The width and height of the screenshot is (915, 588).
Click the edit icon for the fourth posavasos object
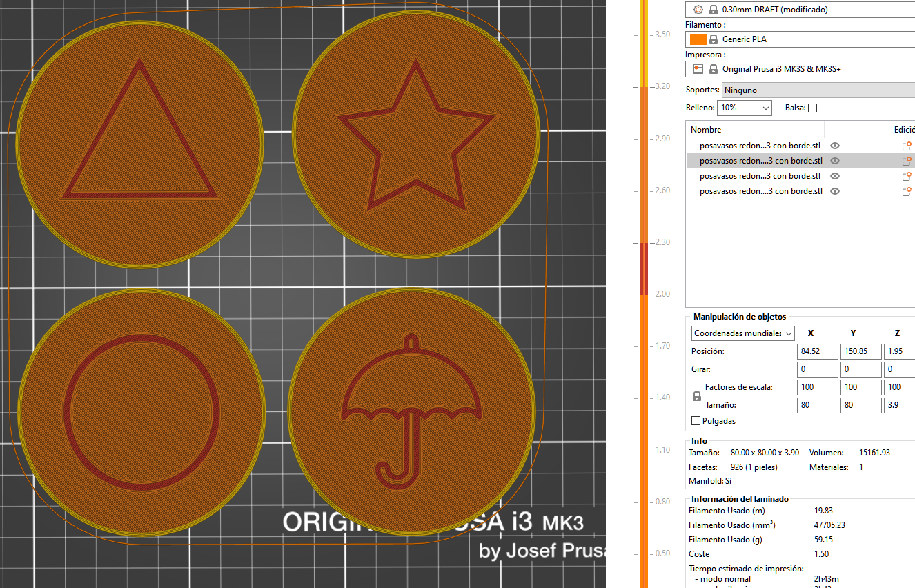pyautogui.click(x=907, y=191)
